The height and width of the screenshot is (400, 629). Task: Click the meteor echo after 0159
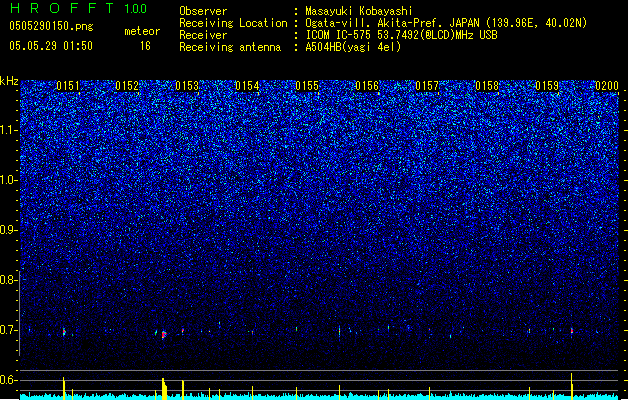point(572,331)
